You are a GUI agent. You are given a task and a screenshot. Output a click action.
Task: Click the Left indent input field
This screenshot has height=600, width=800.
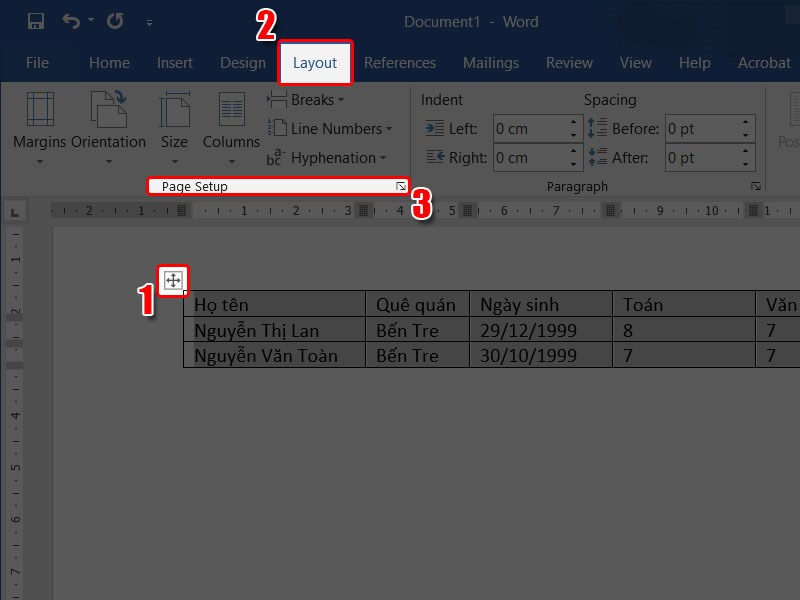528,129
